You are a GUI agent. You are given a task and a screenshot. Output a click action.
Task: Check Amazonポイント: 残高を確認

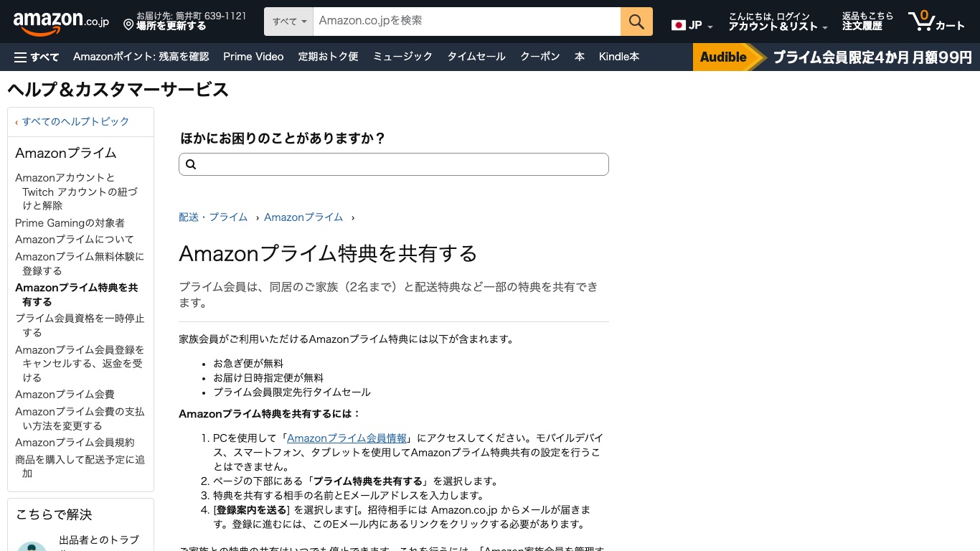click(x=141, y=57)
